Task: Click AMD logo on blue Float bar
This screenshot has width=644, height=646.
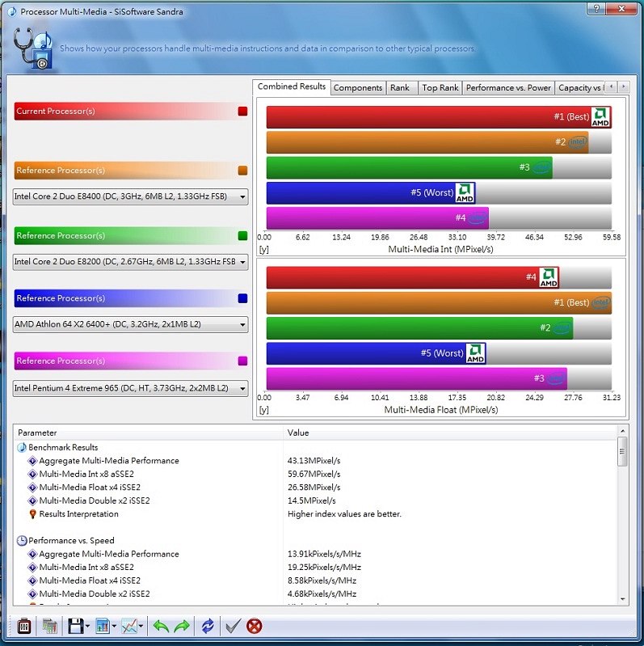Action: (x=475, y=353)
